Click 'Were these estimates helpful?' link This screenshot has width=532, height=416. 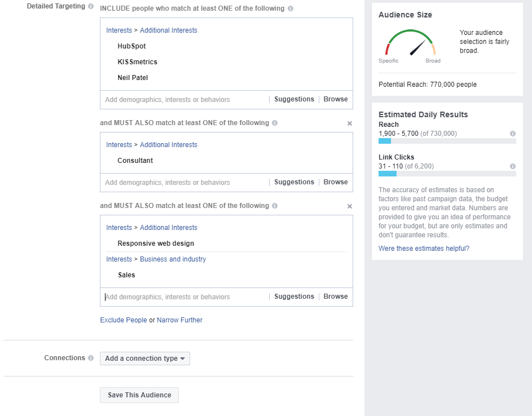(x=424, y=249)
